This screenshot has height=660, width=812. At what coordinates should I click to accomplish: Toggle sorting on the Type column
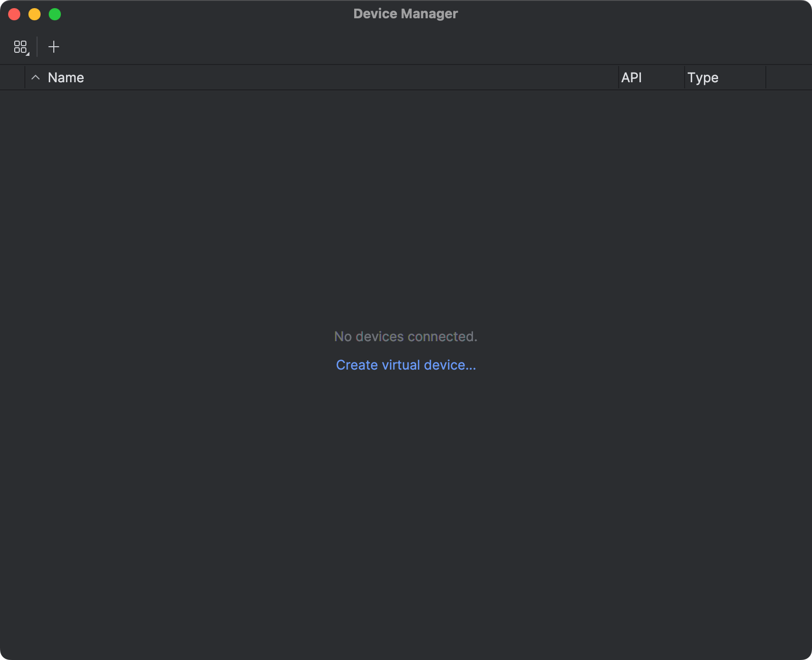click(x=703, y=78)
